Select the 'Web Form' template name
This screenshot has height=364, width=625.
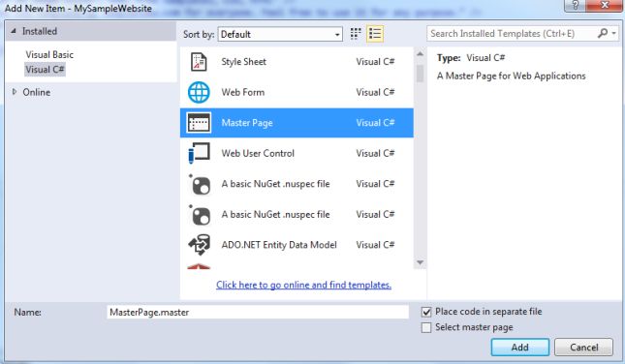pyautogui.click(x=243, y=92)
